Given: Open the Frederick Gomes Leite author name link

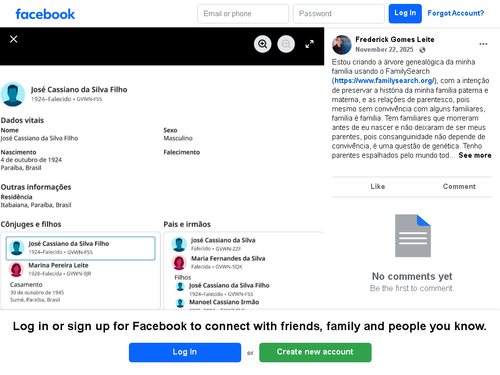Looking at the screenshot, I should coord(395,39).
